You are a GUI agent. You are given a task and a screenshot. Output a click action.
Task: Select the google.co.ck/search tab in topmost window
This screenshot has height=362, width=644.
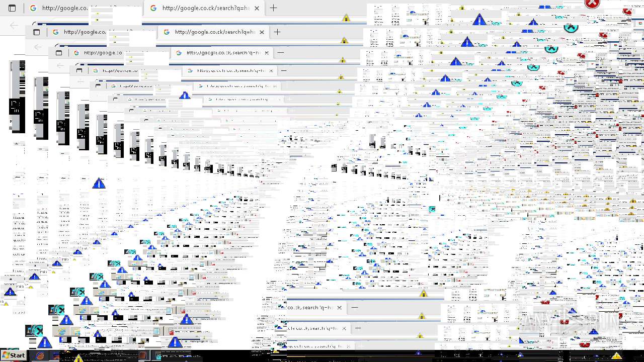[205, 8]
